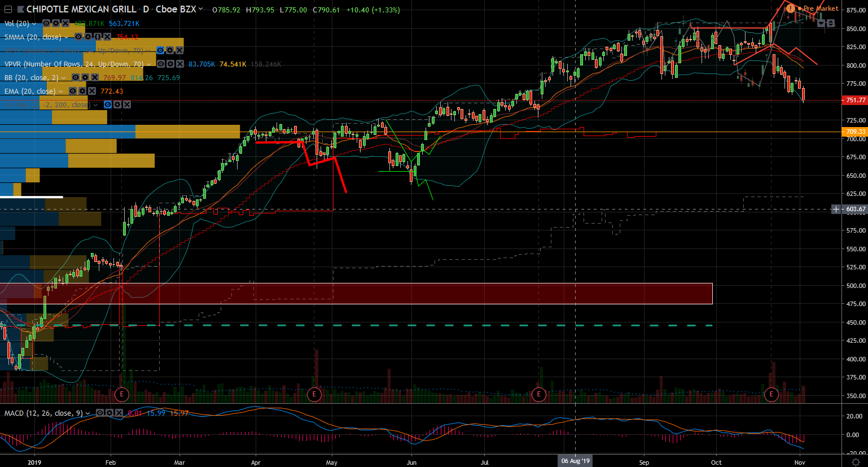Open the Lin Reg indicator settings gear
The image size is (868, 467).
coord(117,104)
